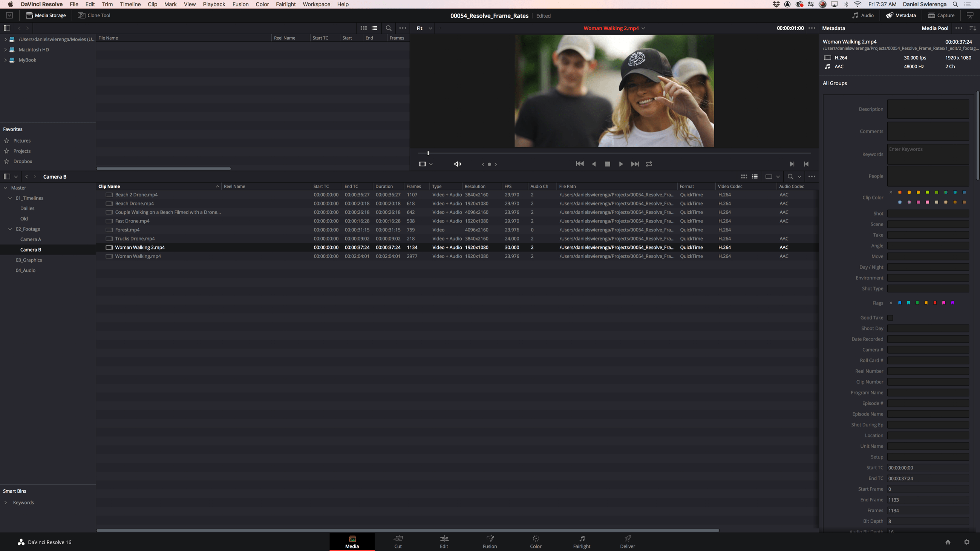The width and height of the screenshot is (980, 551).
Task: Click the Capture button
Action: click(x=941, y=15)
